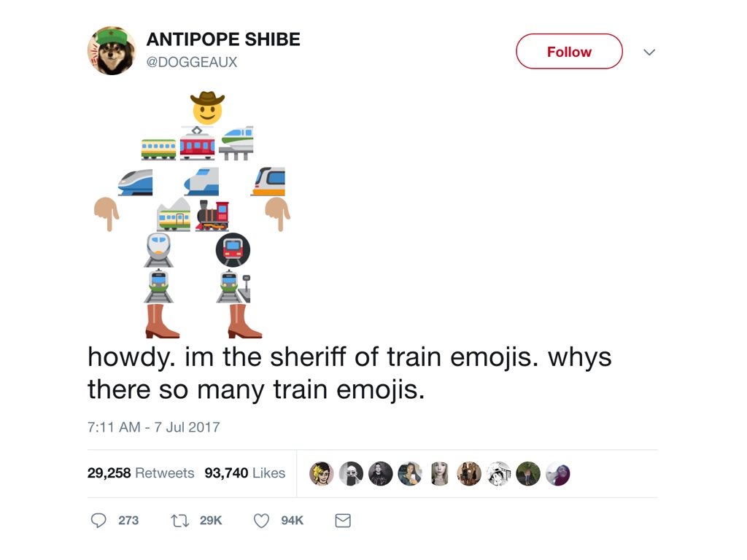The height and width of the screenshot is (560, 747).
Task: Like the tweet with the heart icon
Action: pyautogui.click(x=261, y=521)
